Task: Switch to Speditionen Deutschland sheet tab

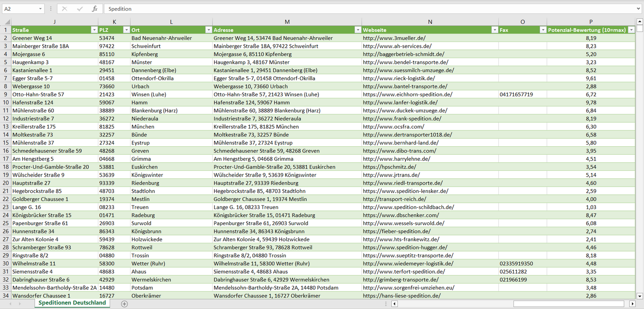Action: pos(72,303)
